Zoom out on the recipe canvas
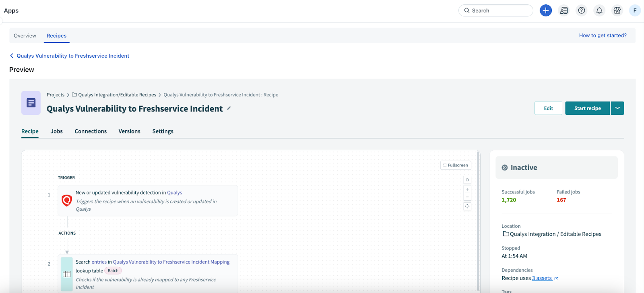The width and height of the screenshot is (644, 293). tap(467, 197)
